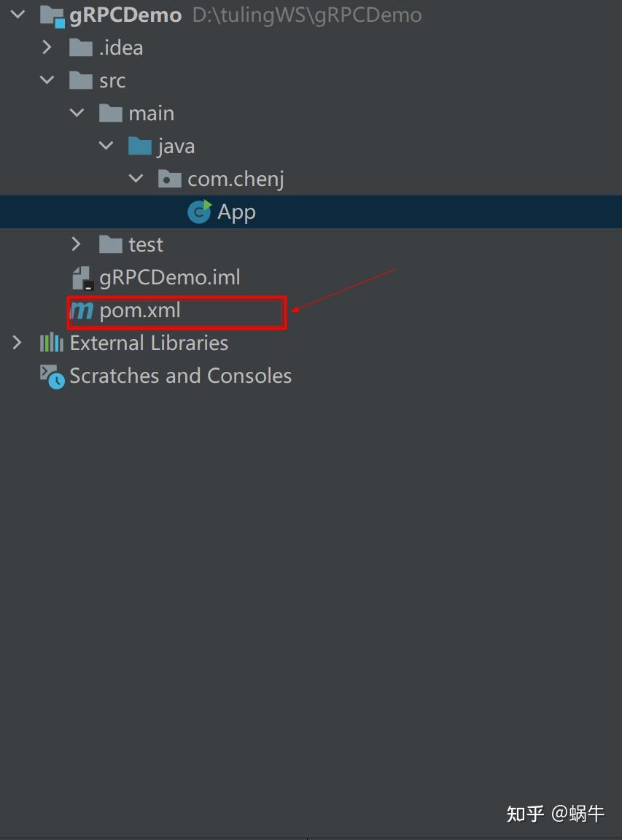Collapse the src folder
Screen dimensions: 622x840
[47, 81]
